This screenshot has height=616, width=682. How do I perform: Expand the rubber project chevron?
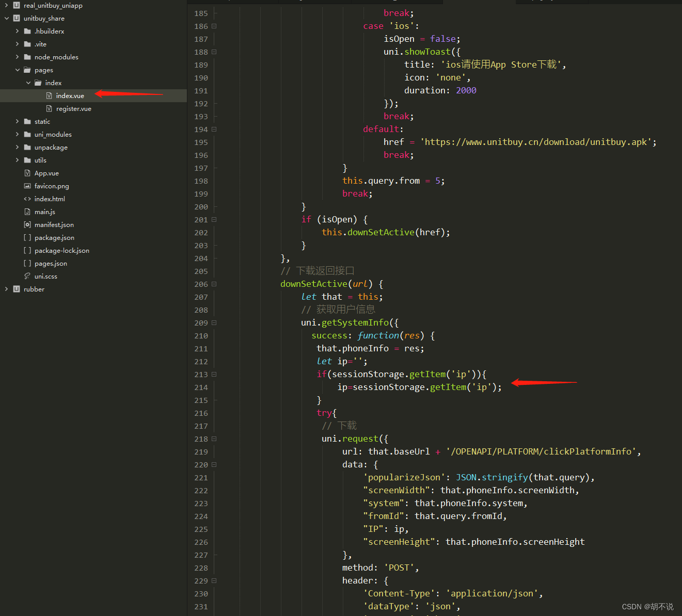click(6, 289)
